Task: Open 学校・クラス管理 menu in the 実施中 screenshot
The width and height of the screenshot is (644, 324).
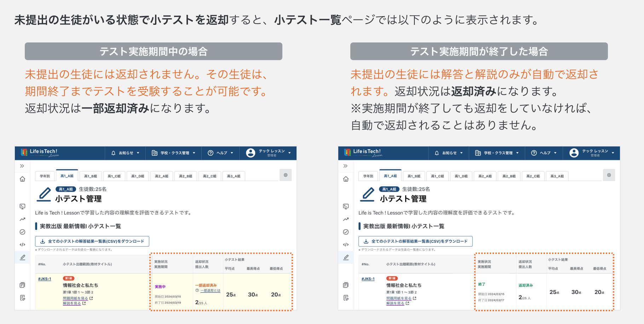Action: [173, 153]
